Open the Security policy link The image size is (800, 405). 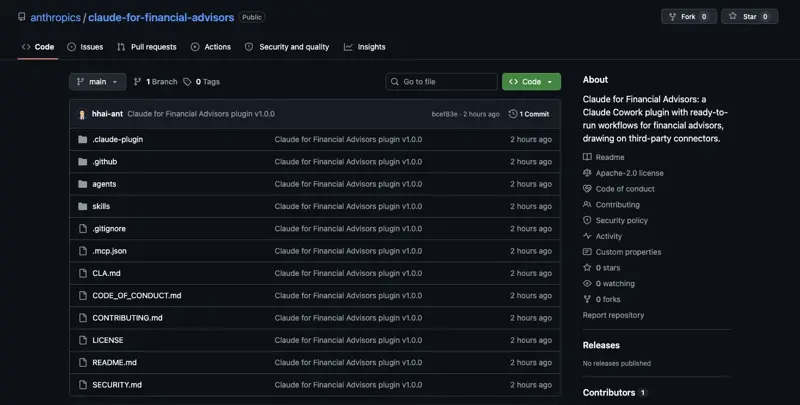(621, 220)
